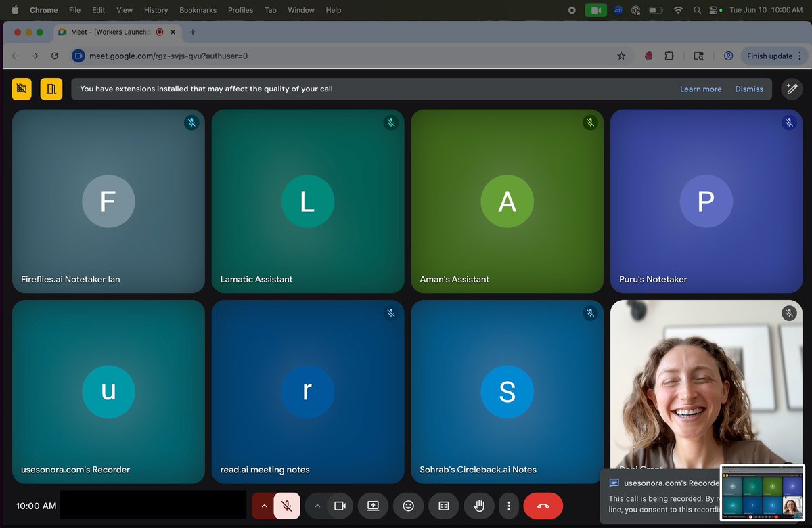The image size is (812, 528).
Task: Open more options in the call bar
Action: [x=508, y=506]
